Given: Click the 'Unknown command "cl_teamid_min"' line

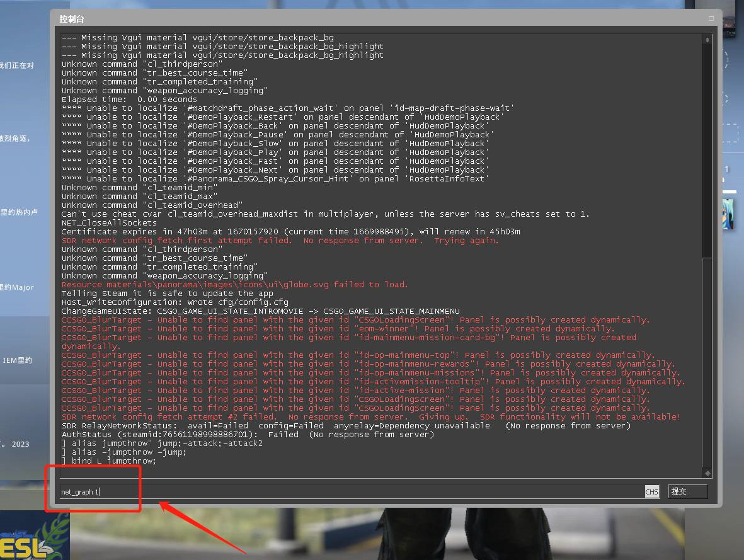Looking at the screenshot, I should (139, 188).
